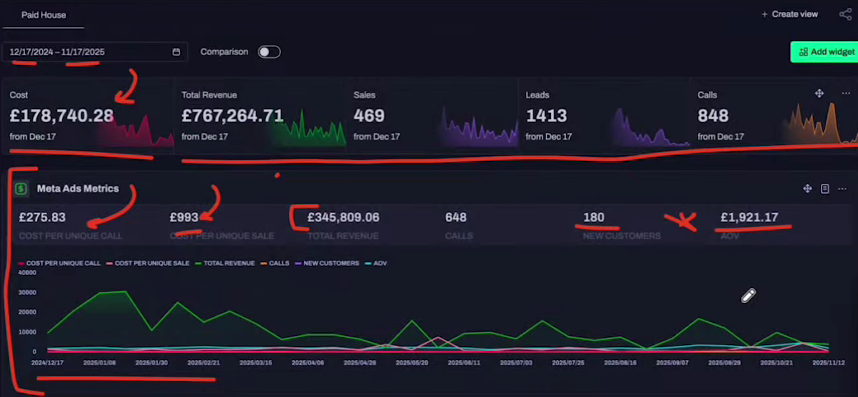Click the 648 calls metric
The image size is (858, 397).
coord(456,217)
